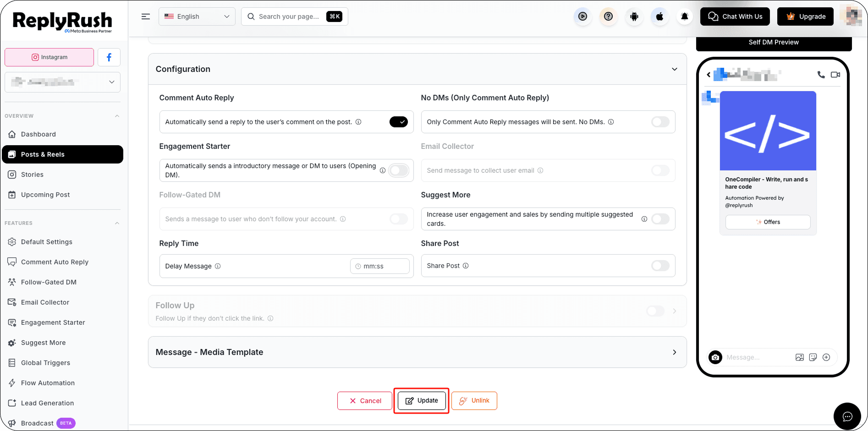Open the Apple app icon

coord(659,16)
